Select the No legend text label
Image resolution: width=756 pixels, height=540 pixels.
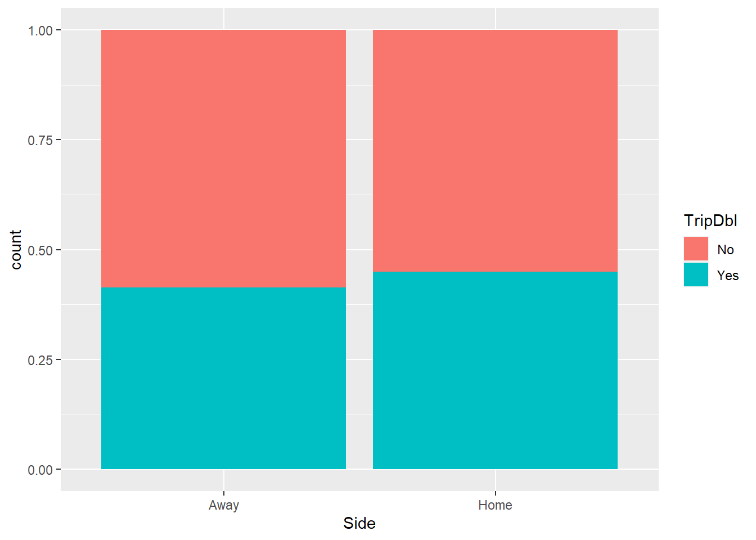point(725,250)
